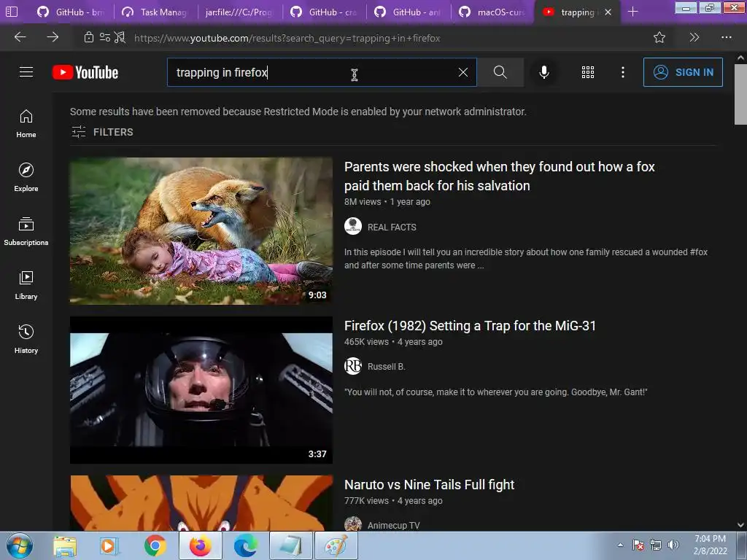Click the helmeted pilot video thumbnail
The image size is (747, 560).
(x=201, y=390)
